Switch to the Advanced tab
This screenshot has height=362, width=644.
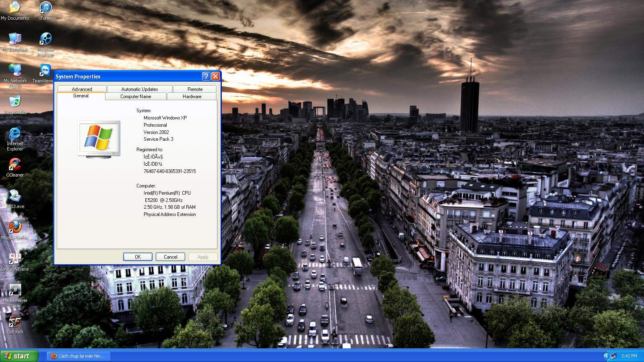[82, 89]
